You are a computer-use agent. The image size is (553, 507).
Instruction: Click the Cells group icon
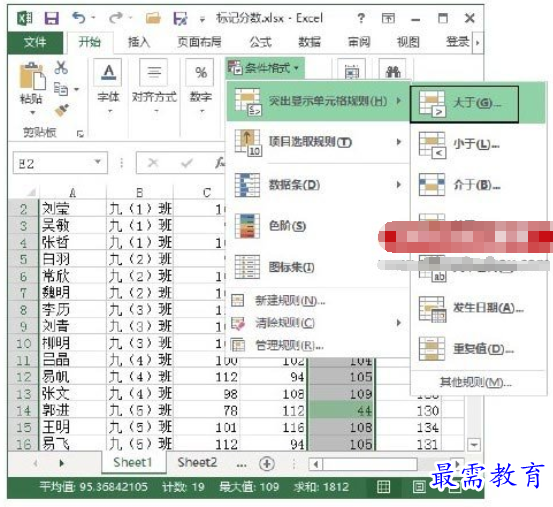[352, 71]
